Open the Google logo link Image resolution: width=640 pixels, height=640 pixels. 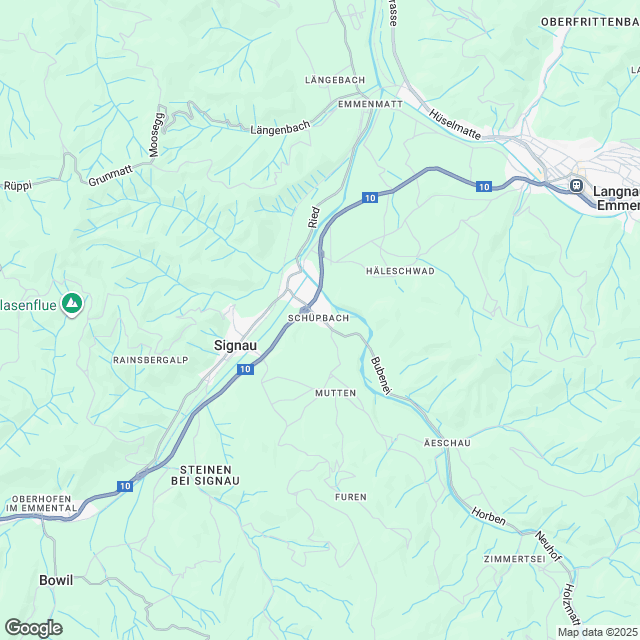[x=33, y=628]
